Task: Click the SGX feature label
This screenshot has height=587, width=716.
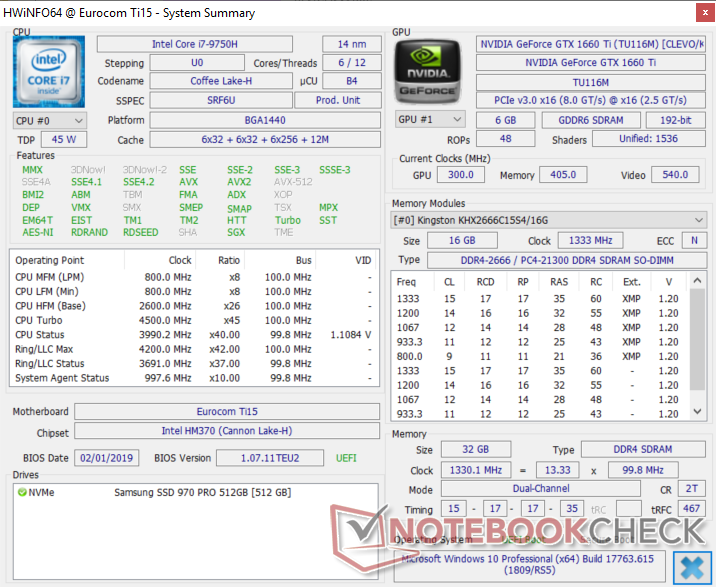Action: pos(236,233)
